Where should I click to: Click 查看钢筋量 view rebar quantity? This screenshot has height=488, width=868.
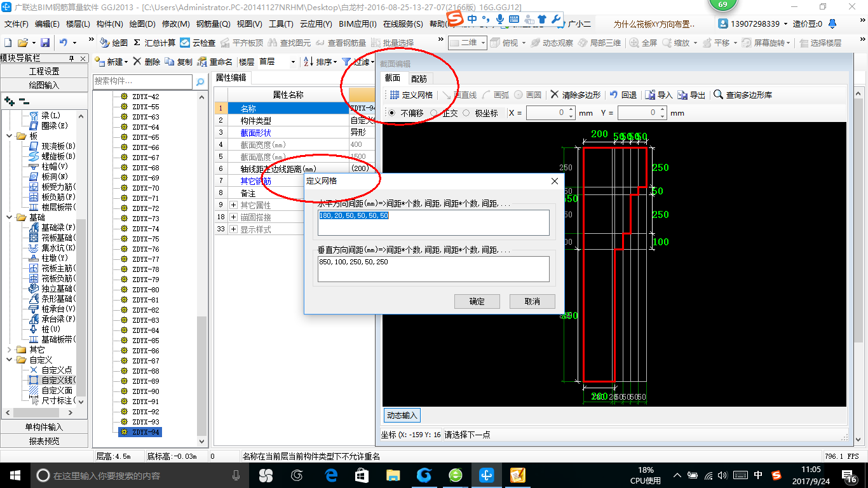pos(341,43)
